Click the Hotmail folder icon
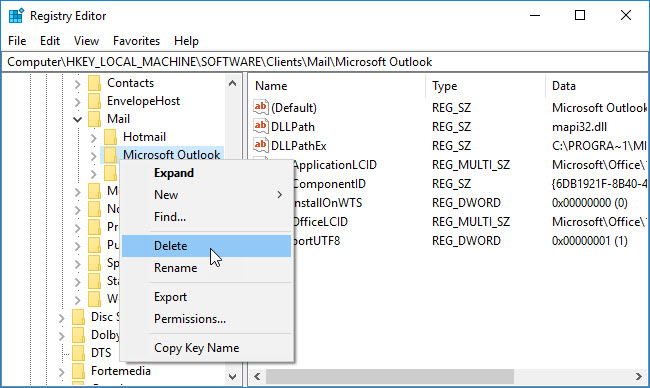The height and width of the screenshot is (388, 650). (110, 137)
